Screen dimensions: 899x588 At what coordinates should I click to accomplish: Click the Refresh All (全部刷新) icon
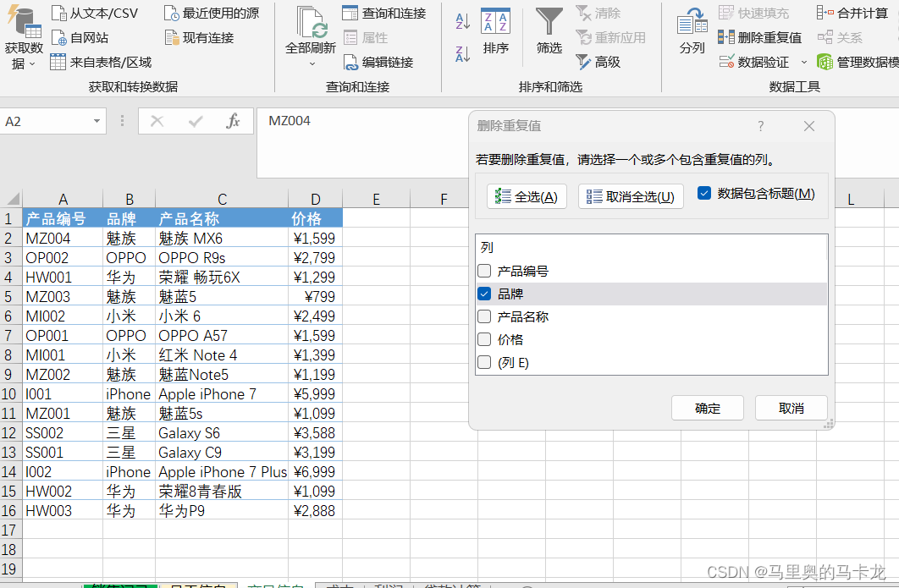coord(312,22)
